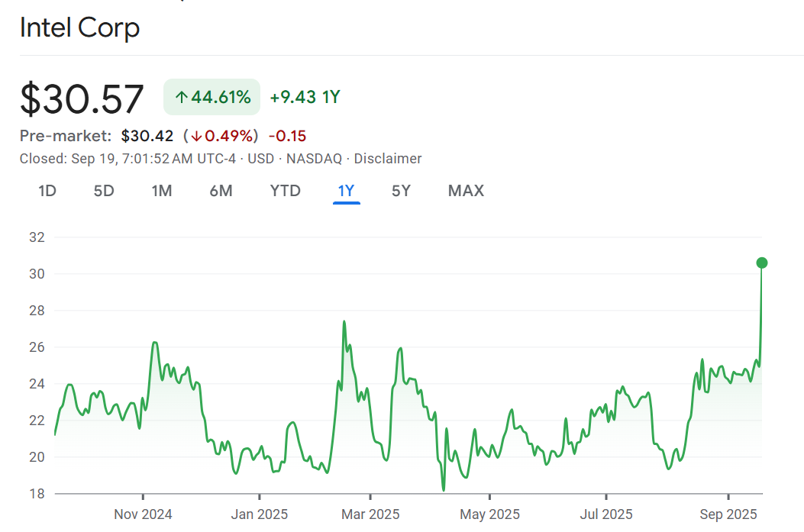
Task: Click the -0.15 pre-market change
Action: tap(287, 136)
